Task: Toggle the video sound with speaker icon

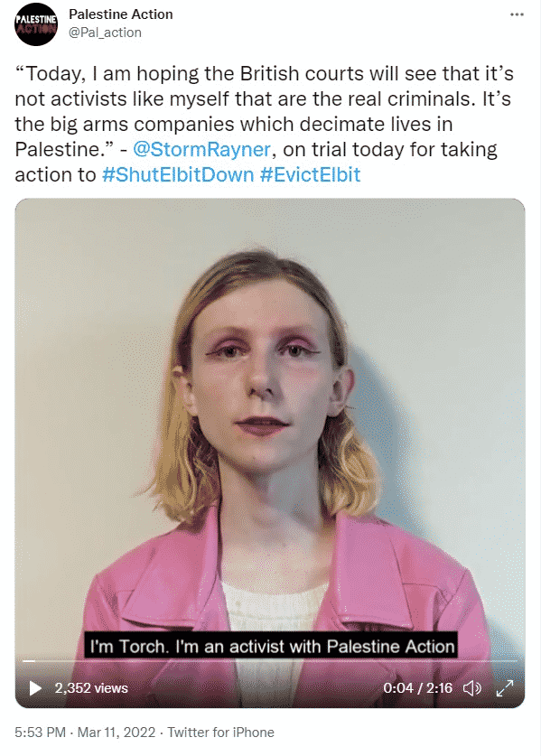Action: point(472,688)
